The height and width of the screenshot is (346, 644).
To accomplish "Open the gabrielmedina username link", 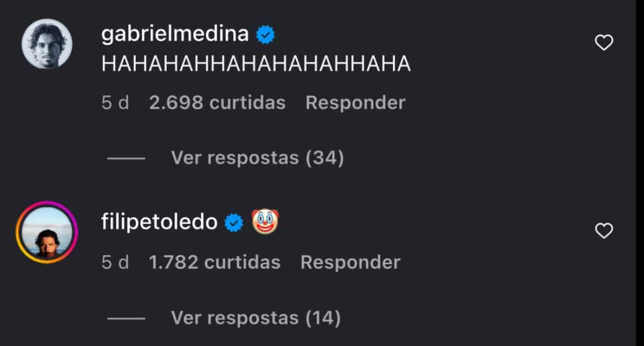I will (175, 35).
